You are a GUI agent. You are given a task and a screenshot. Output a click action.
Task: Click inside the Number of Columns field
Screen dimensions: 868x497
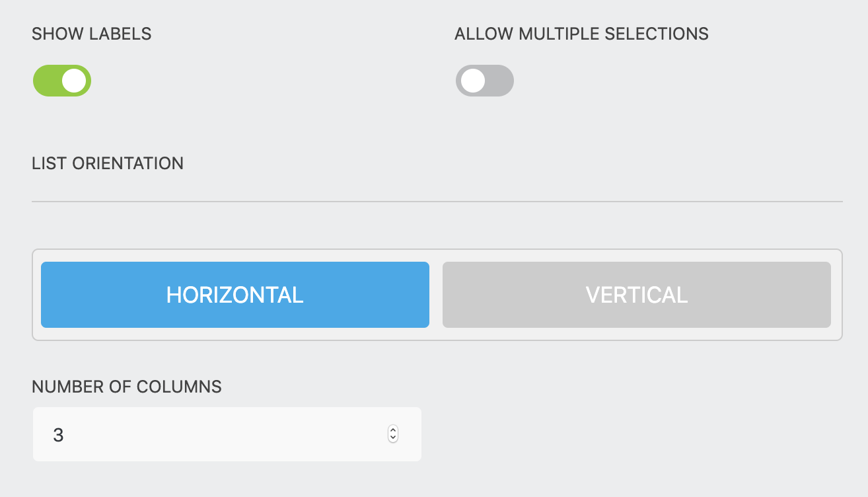(x=198, y=434)
